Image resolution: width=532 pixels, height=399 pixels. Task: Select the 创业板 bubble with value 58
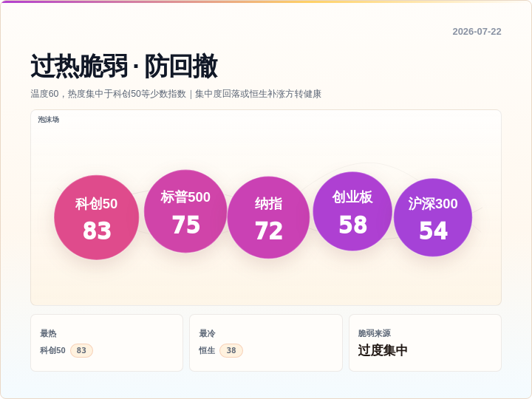(352, 211)
